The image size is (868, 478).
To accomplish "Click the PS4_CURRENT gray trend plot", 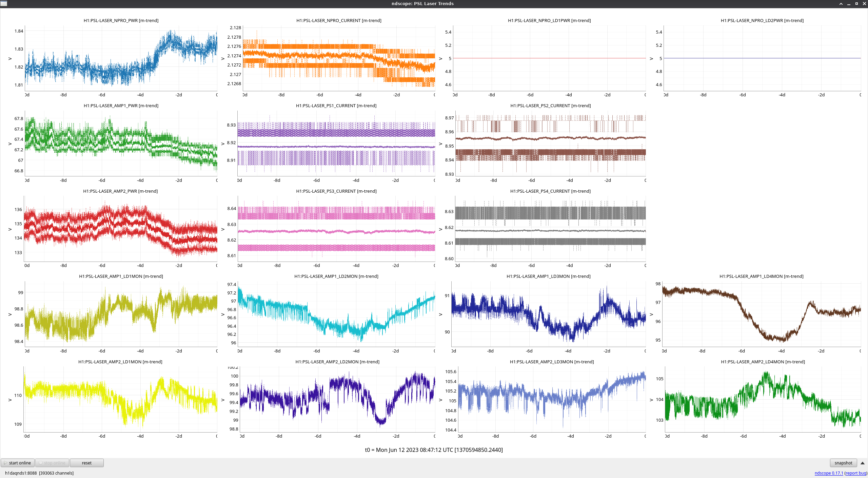I will point(550,228).
